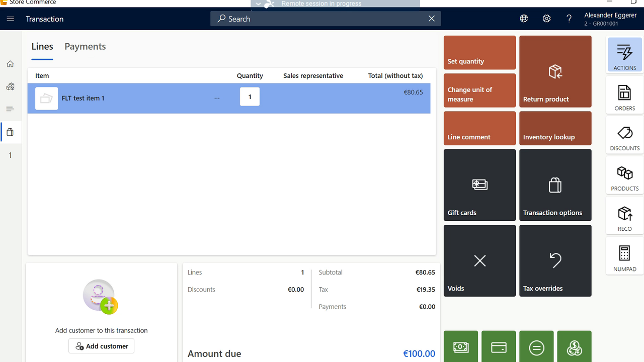Viewport: 644px width, 362px height.
Task: Open the RECO panel
Action: [624, 216]
